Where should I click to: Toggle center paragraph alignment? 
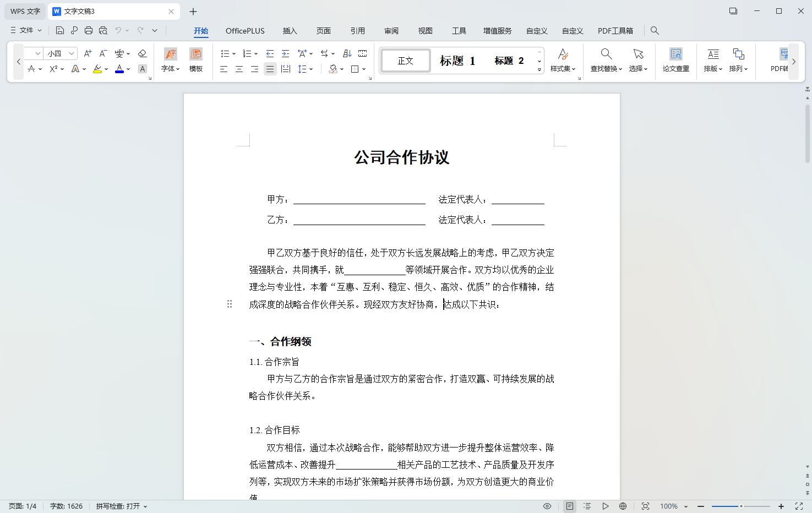[x=238, y=68]
